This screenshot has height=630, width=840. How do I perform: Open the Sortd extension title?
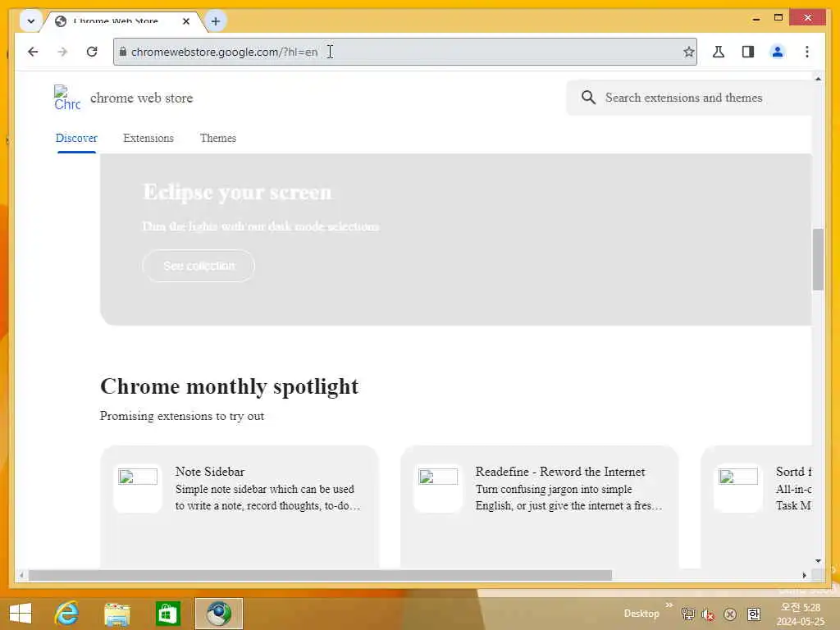click(793, 472)
